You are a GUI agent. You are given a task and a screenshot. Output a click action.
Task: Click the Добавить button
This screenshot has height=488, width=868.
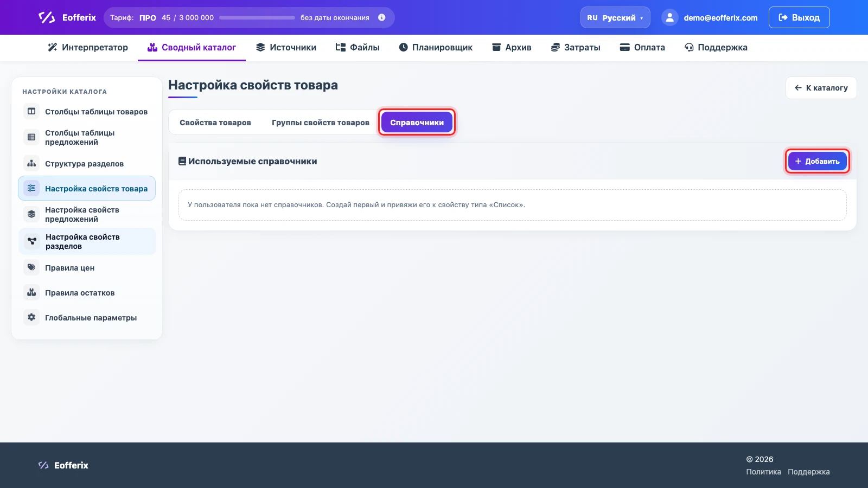(x=817, y=161)
